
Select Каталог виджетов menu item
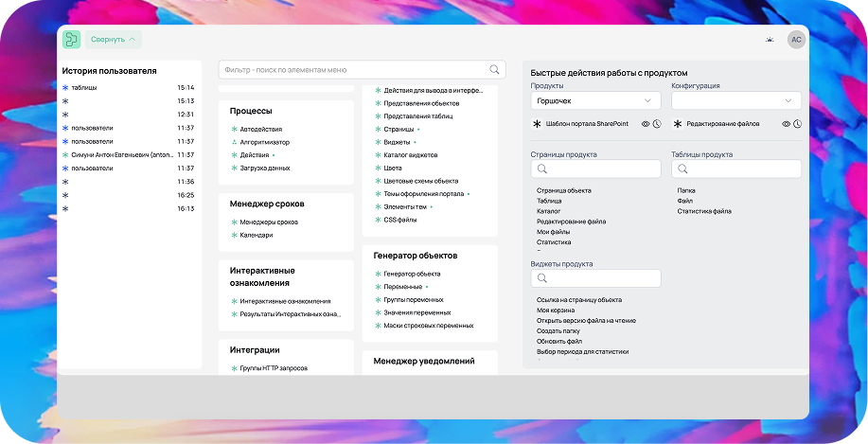(x=410, y=154)
